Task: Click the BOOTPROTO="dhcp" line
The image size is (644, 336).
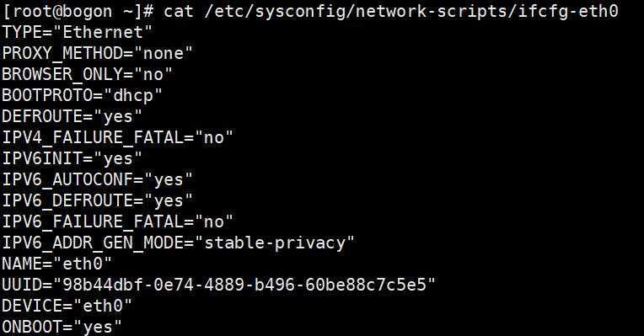Action: pyautogui.click(x=82, y=96)
